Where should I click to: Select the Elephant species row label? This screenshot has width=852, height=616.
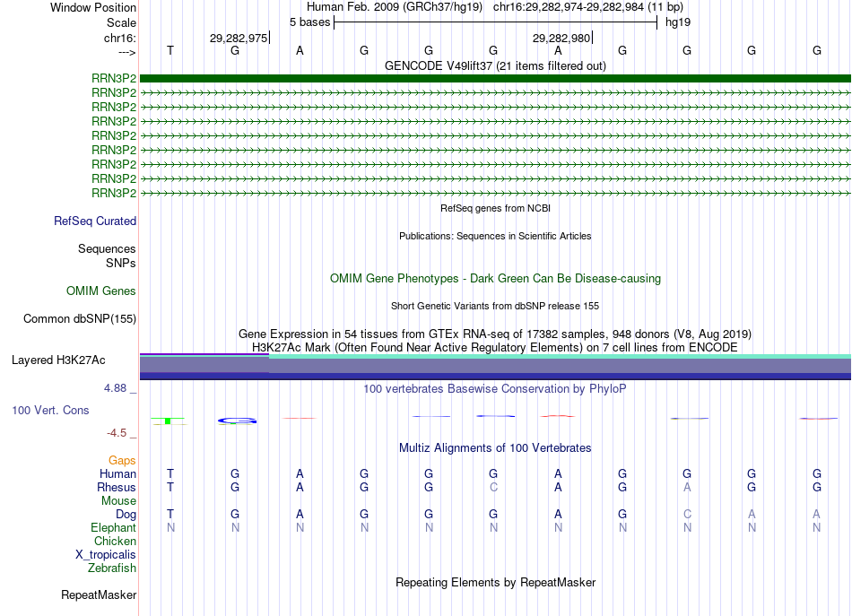pyautogui.click(x=114, y=527)
